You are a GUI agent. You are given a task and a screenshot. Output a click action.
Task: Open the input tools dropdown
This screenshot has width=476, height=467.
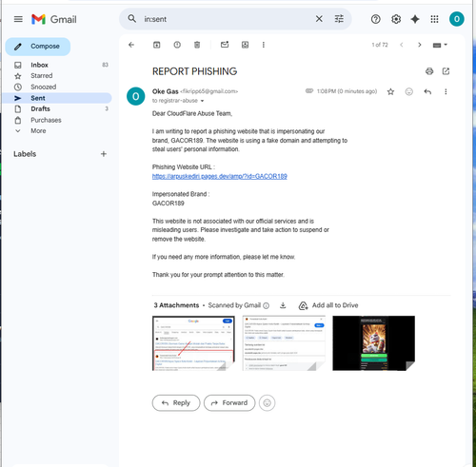point(440,45)
